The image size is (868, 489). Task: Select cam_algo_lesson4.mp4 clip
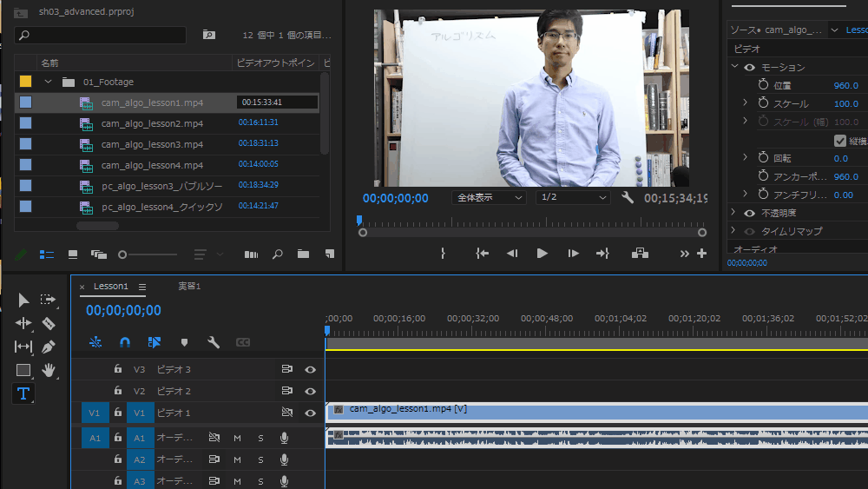[x=152, y=165]
